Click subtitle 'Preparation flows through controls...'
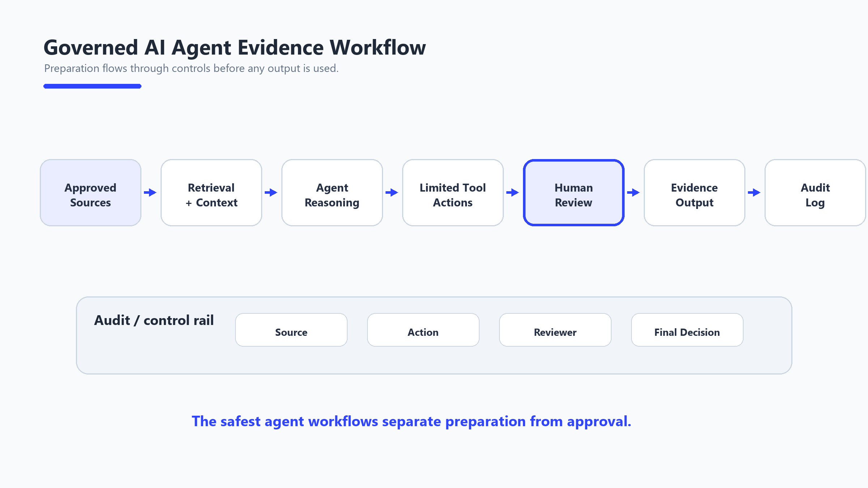 (x=191, y=68)
